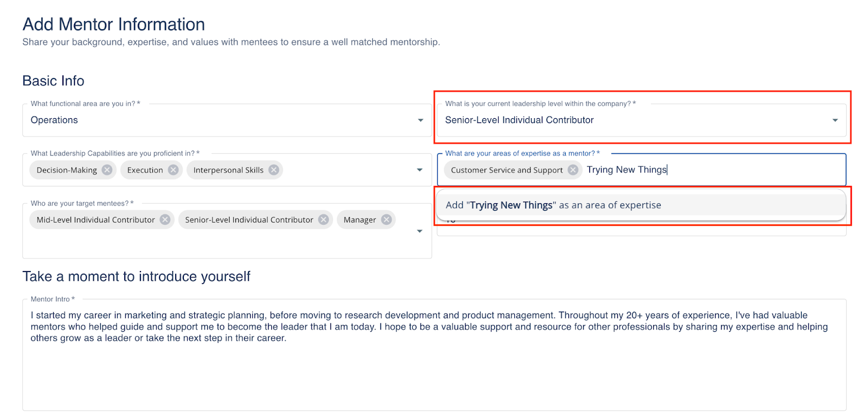The image size is (868, 420).
Task: Remove Senior-Level Individual Contributor mentee chip
Action: [x=323, y=219]
